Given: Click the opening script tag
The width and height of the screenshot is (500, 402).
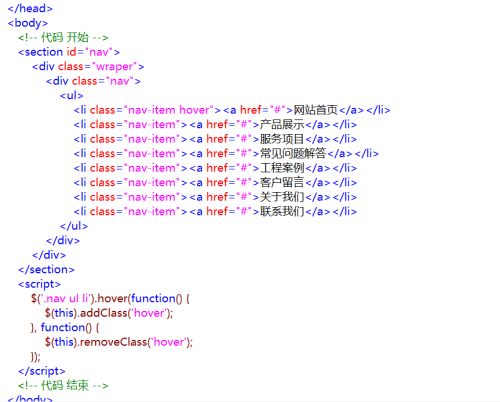Looking at the screenshot, I should click(x=39, y=284).
